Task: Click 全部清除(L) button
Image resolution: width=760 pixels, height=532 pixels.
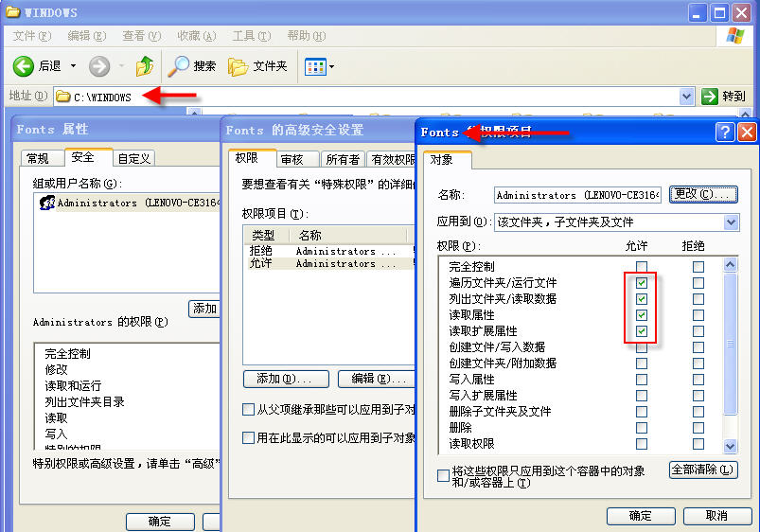Action: [703, 470]
